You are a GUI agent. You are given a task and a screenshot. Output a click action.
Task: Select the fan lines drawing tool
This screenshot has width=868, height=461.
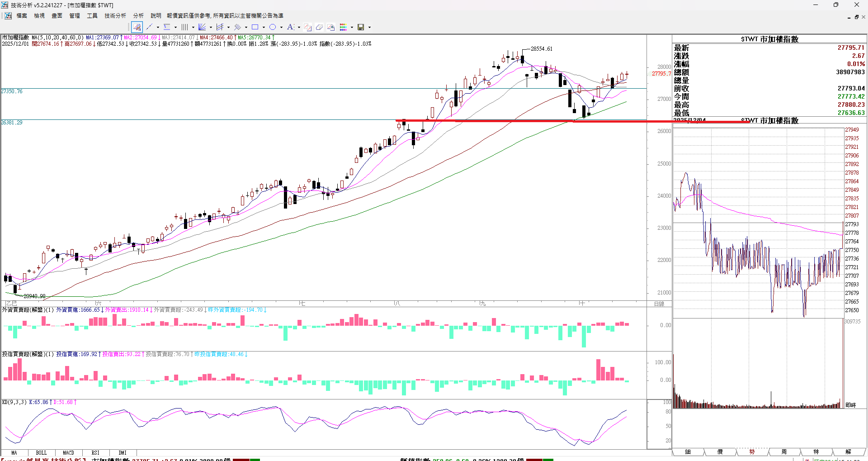[202, 27]
